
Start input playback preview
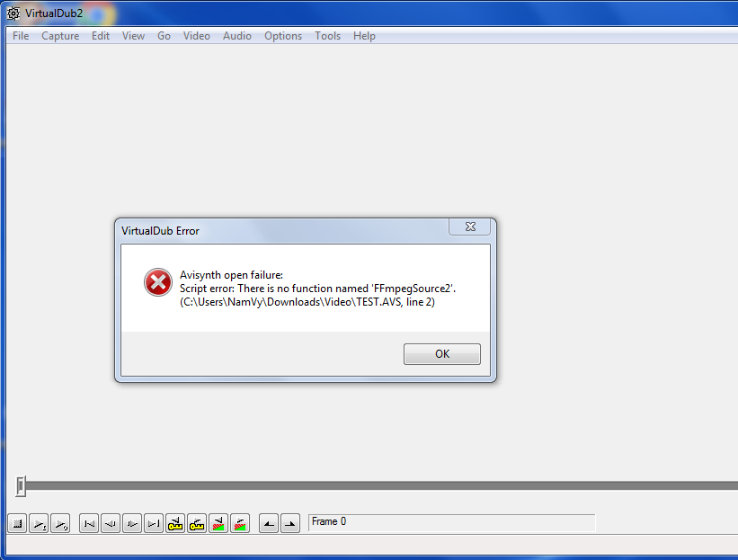pos(39,523)
